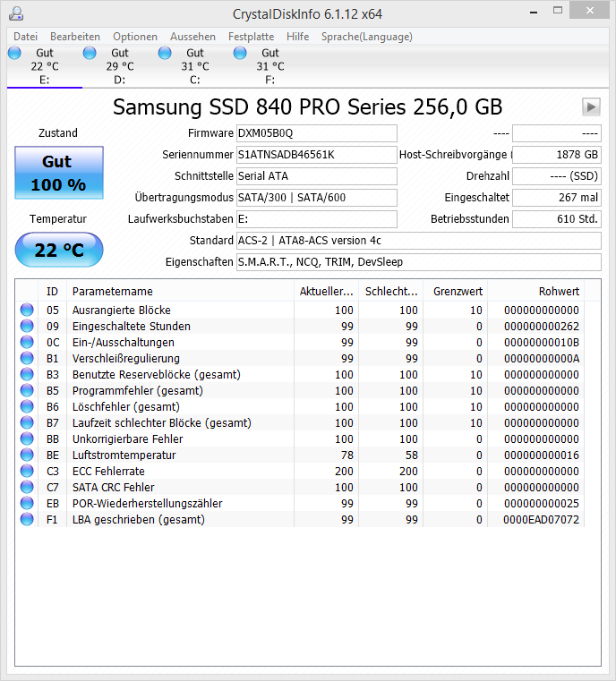Open the Bearbeiten menu
This screenshot has height=681, width=616.
pyautogui.click(x=75, y=37)
